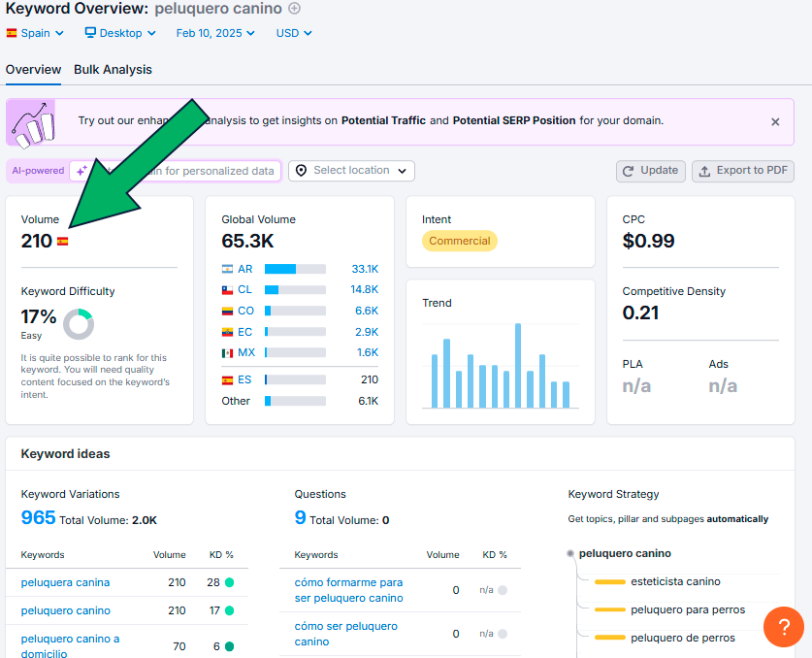812x658 pixels.
Task: Click the domain input for personalized data
Action: [x=209, y=171]
